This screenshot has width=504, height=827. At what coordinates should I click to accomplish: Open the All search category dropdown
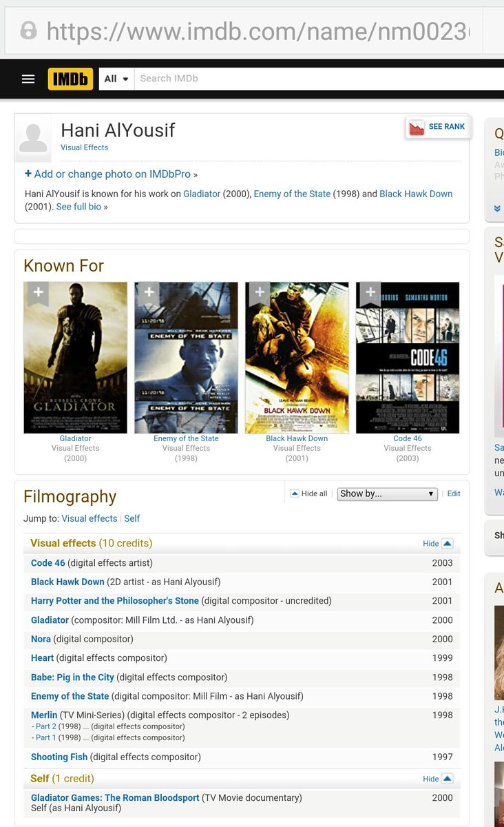click(116, 79)
